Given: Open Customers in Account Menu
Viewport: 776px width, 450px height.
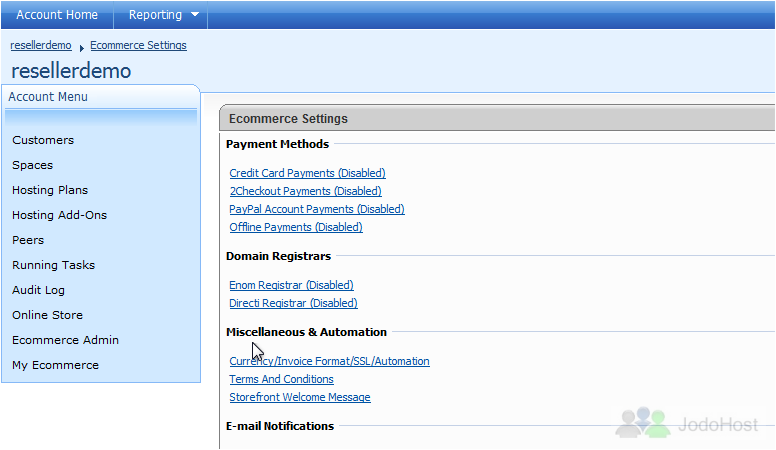Looking at the screenshot, I should [43, 140].
